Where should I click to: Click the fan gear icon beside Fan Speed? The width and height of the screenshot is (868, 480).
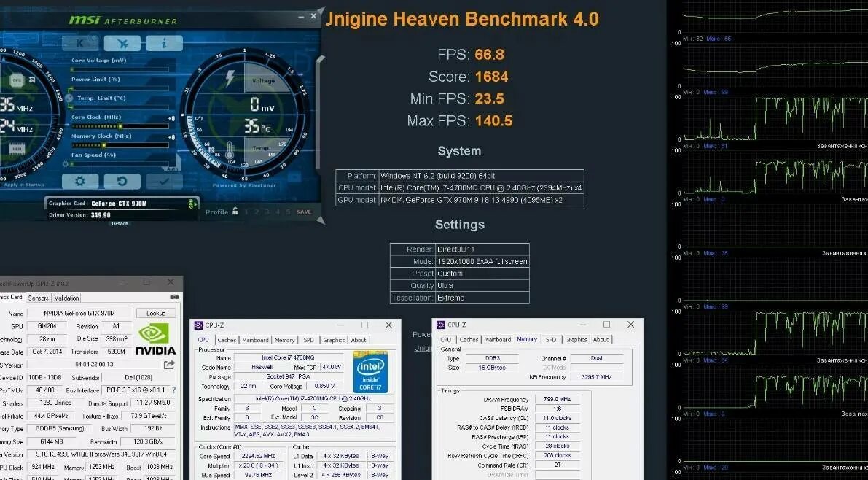(x=66, y=164)
